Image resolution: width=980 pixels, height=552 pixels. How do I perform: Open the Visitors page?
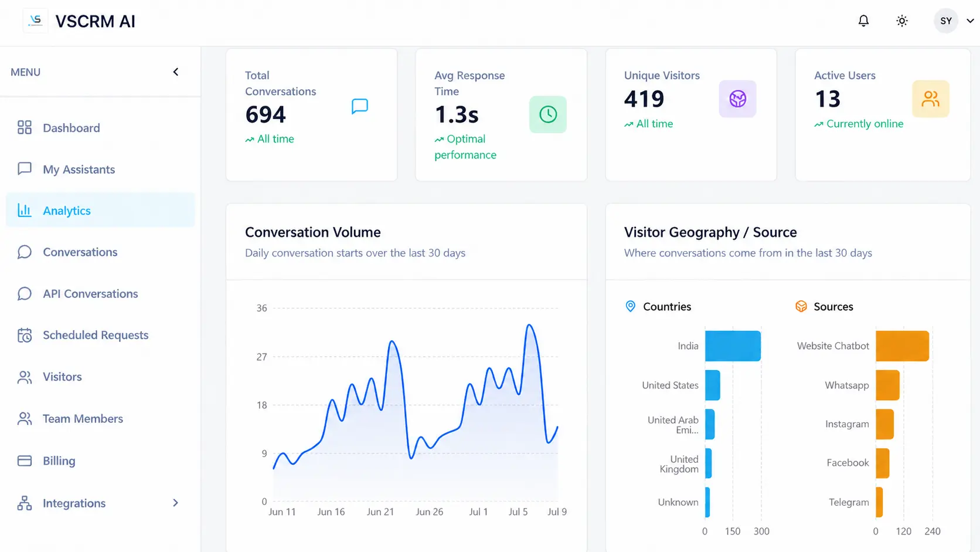(100, 377)
